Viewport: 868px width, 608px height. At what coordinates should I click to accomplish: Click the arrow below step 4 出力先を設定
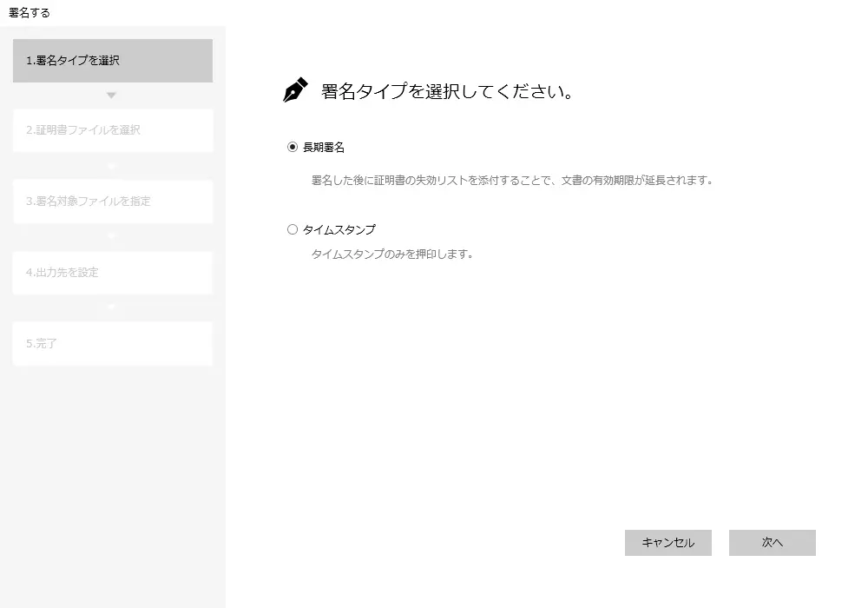[x=111, y=307]
